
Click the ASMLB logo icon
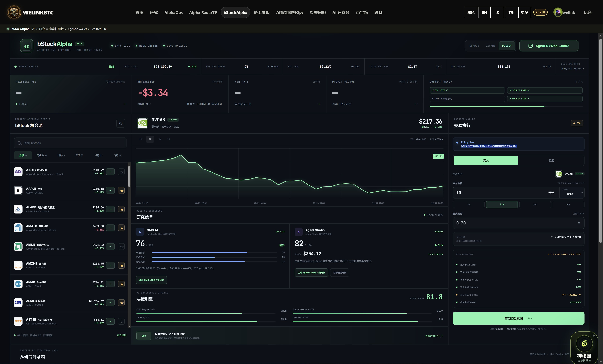[x=18, y=303]
